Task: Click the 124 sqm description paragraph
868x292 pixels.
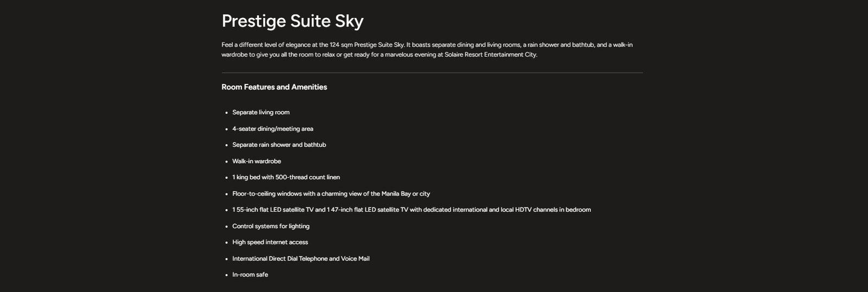Action: click(427, 50)
